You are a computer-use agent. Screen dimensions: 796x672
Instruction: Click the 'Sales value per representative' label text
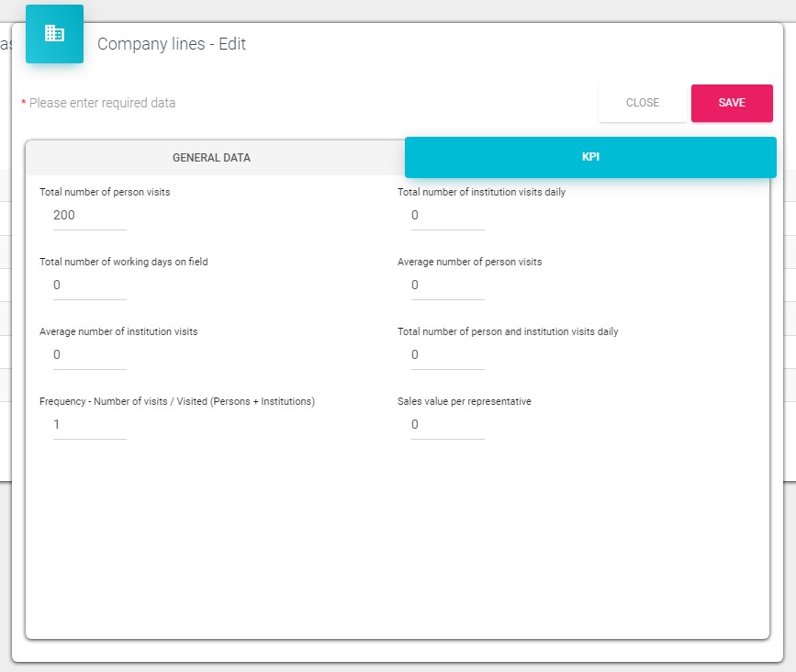pos(464,401)
